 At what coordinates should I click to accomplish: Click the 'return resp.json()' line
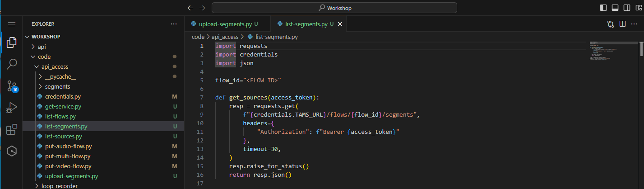coord(260,175)
